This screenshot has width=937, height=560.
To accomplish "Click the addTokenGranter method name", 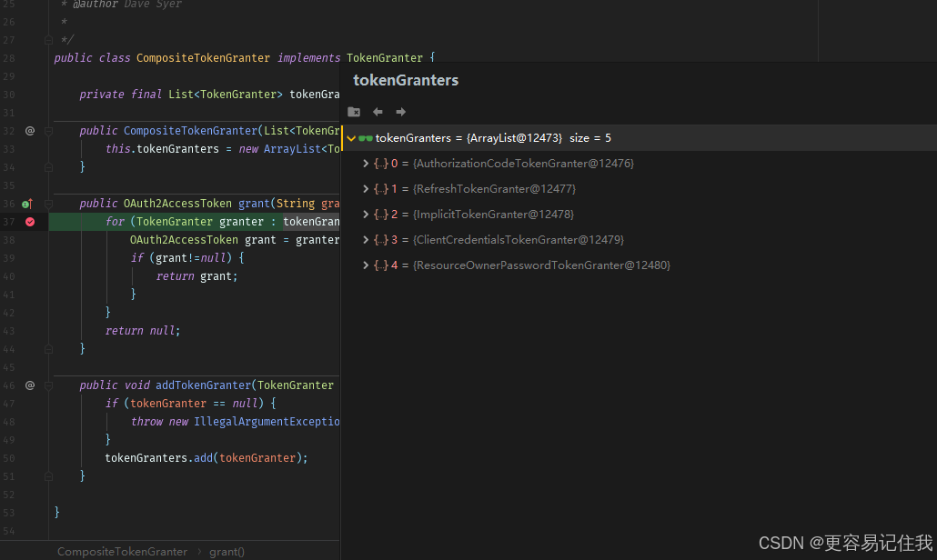I will (x=203, y=385).
